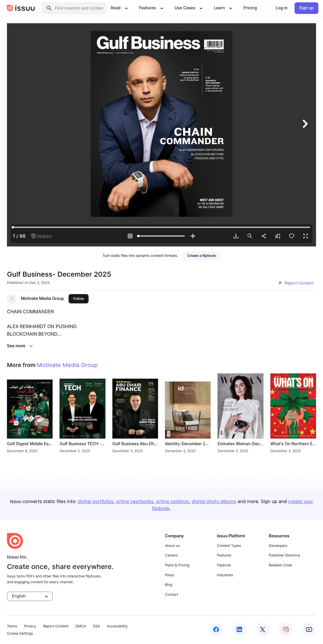
Task: Click the Issuu logo in header
Action: pyautogui.click(x=21, y=8)
